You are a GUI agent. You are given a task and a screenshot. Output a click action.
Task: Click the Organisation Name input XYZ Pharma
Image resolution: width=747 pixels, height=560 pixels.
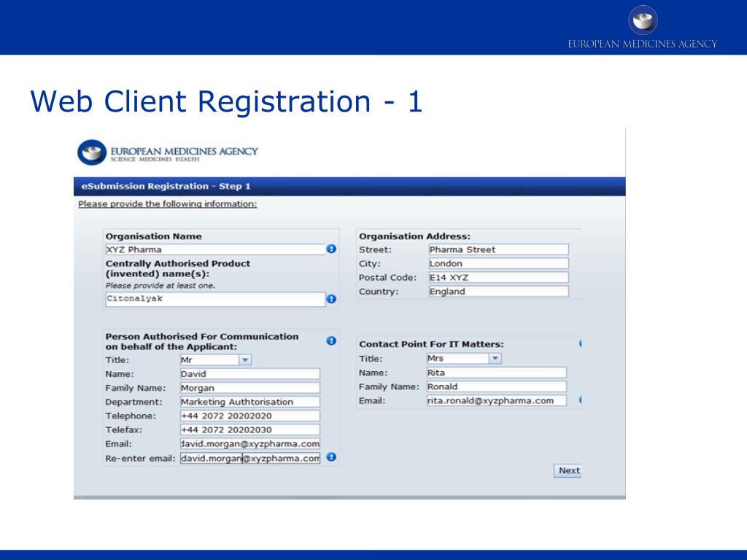pos(215,249)
